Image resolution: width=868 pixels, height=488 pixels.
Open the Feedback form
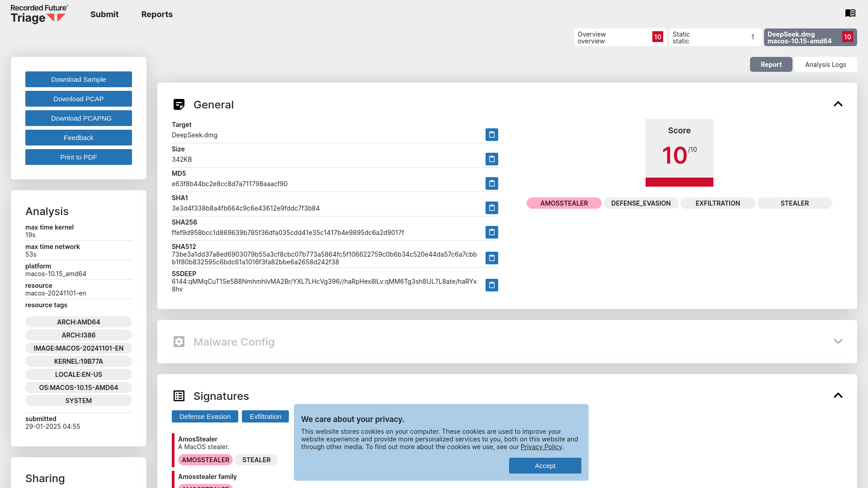(x=79, y=138)
